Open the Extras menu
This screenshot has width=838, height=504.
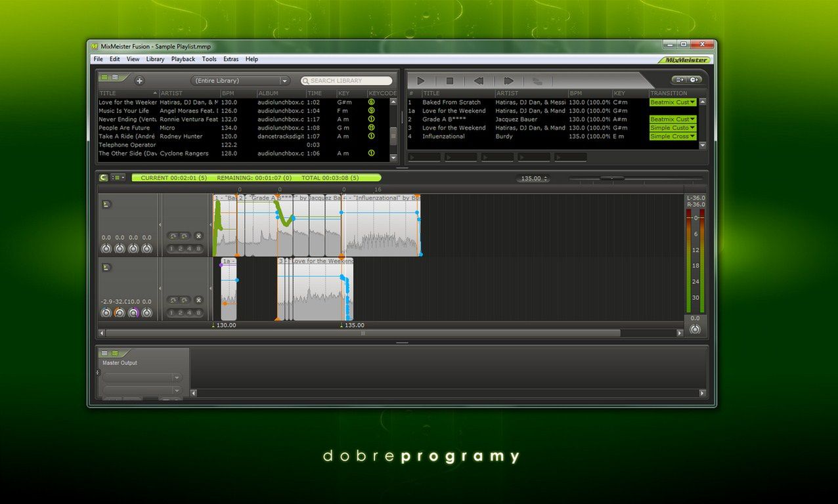(231, 59)
